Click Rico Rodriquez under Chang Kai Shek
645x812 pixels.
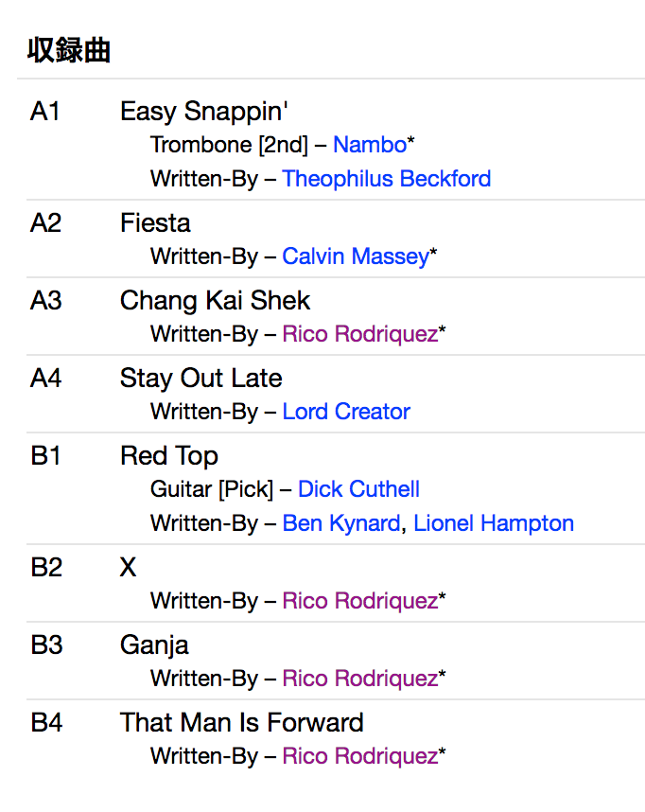click(x=359, y=334)
